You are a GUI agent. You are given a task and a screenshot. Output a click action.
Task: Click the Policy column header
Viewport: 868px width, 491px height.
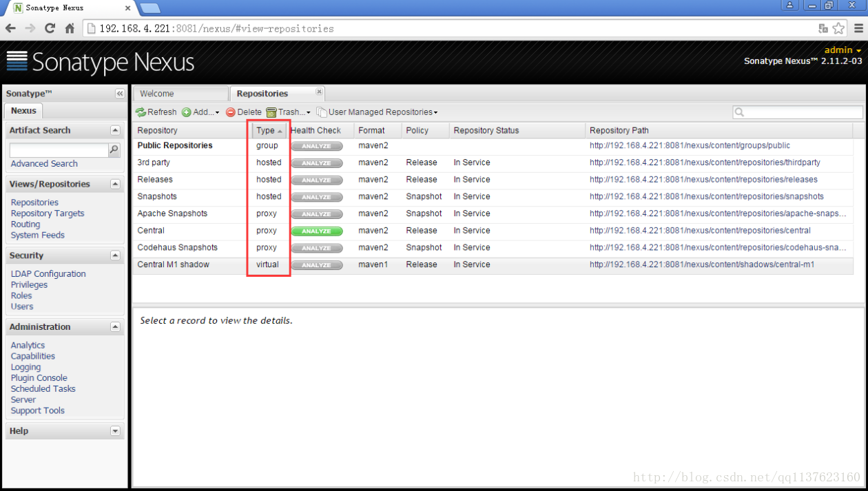coord(426,130)
